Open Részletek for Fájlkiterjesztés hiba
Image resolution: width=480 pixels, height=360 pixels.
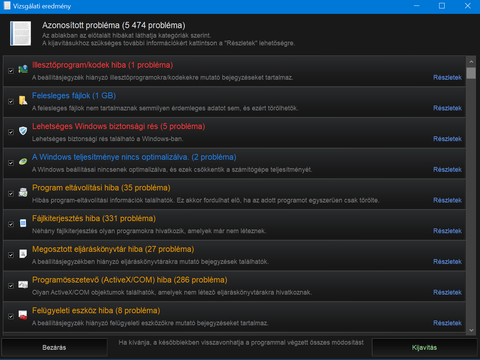click(447, 231)
